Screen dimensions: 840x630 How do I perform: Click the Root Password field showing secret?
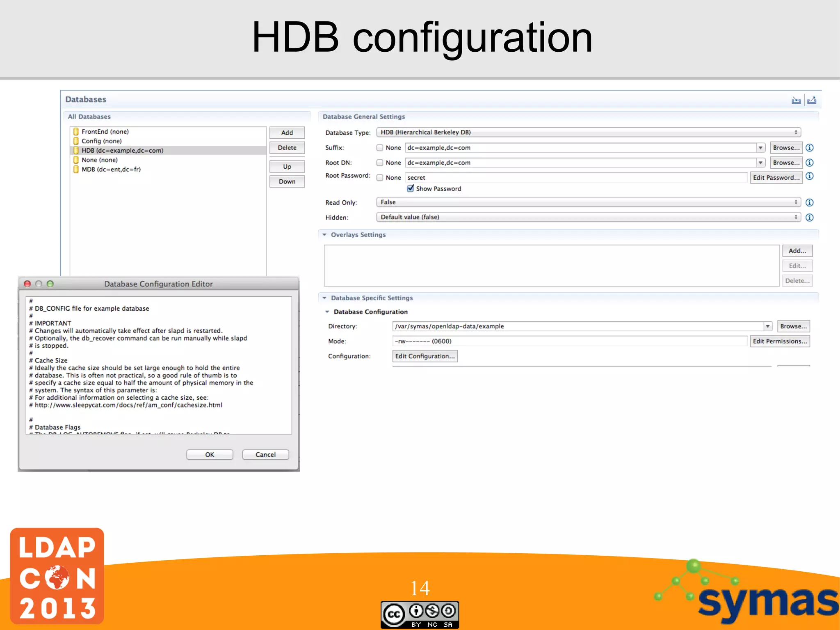click(576, 178)
